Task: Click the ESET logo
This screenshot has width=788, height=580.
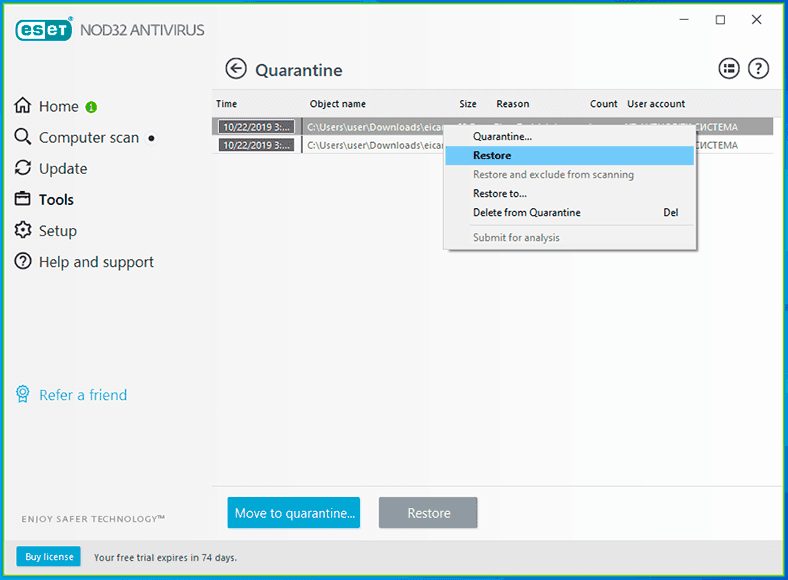Action: 44,29
